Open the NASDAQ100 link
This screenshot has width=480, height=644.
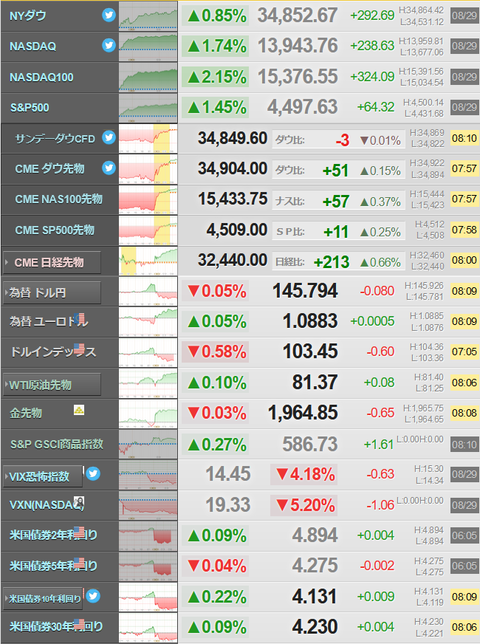pyautogui.click(x=41, y=77)
